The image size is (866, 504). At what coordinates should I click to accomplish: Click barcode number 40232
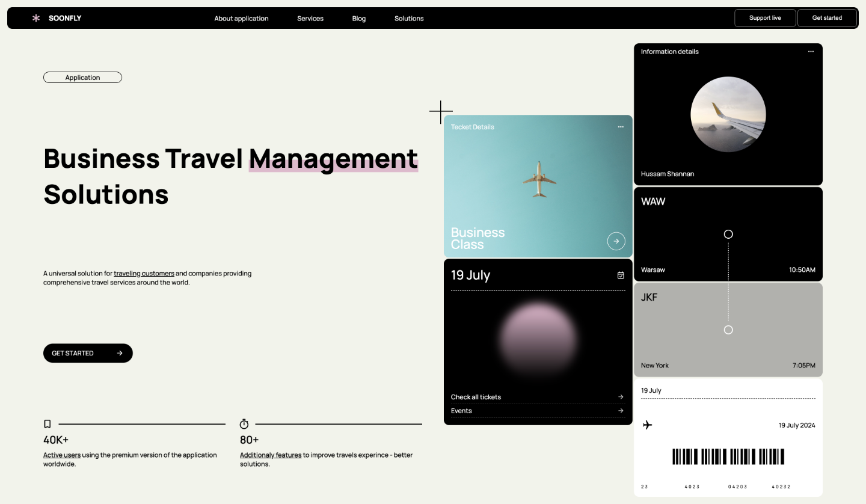pos(782,487)
